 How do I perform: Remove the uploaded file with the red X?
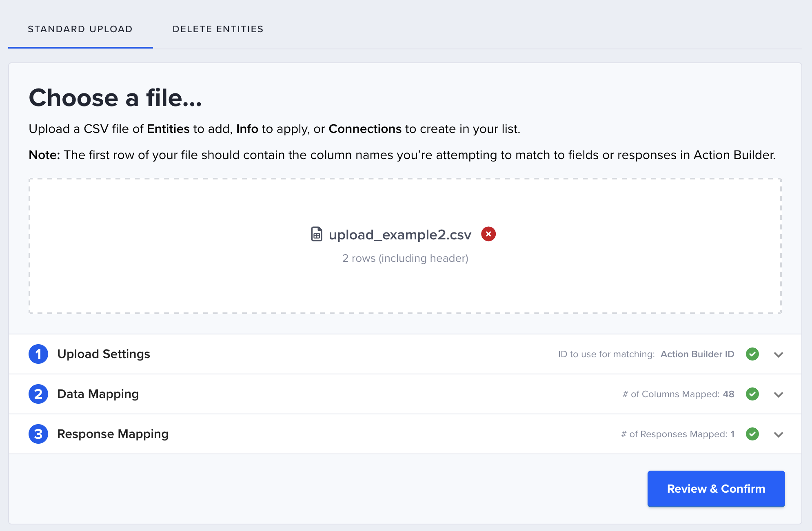pos(488,234)
